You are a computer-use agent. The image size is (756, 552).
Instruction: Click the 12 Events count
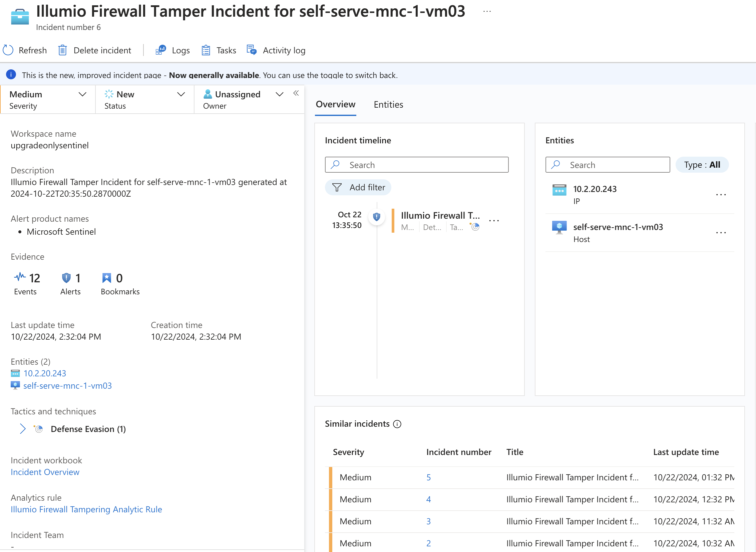pos(34,278)
